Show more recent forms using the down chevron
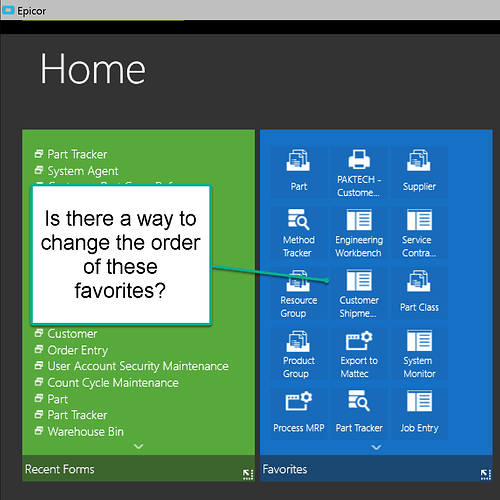This screenshot has height=500, width=500. (x=138, y=446)
